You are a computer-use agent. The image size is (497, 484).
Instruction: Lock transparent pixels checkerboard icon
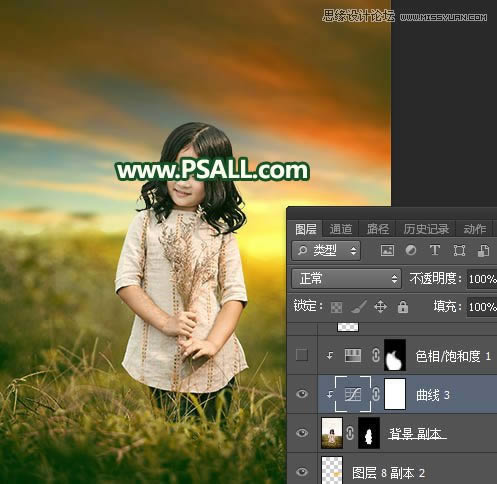[x=336, y=307]
